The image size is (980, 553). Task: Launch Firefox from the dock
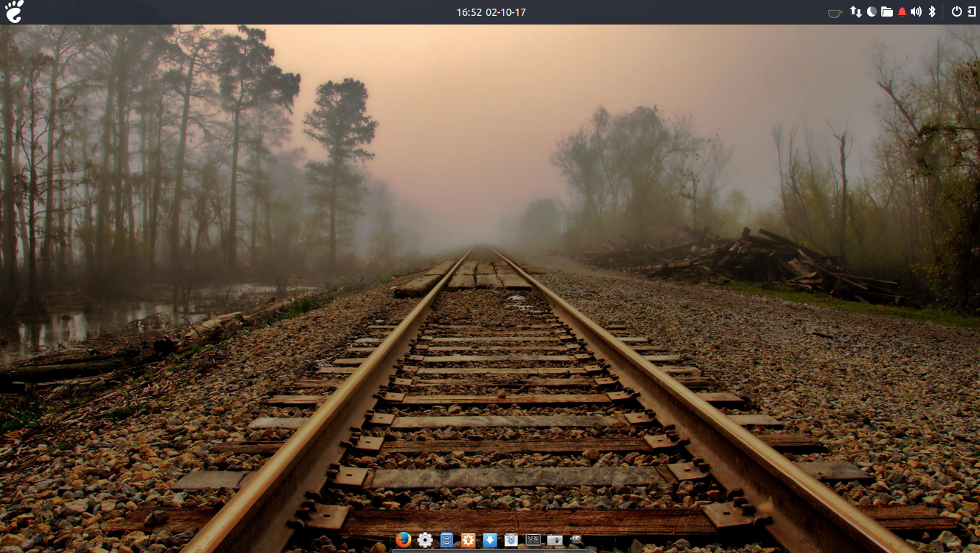[404, 539]
